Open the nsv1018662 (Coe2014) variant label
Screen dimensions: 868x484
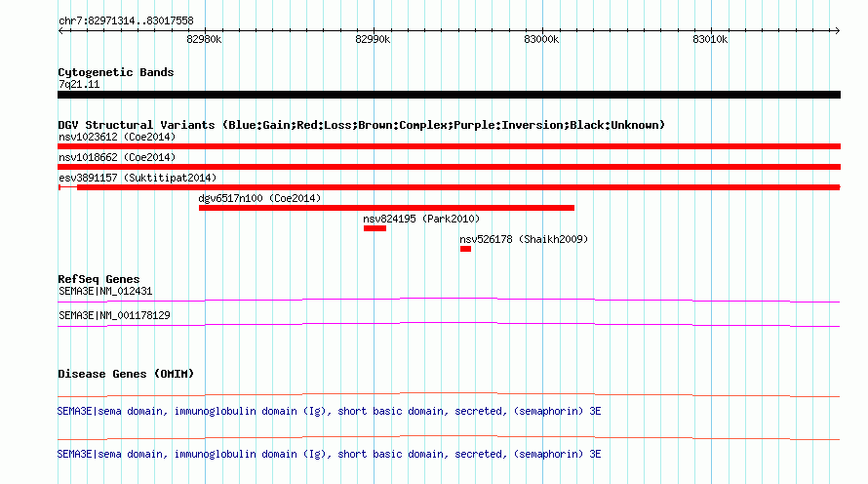tap(117, 157)
